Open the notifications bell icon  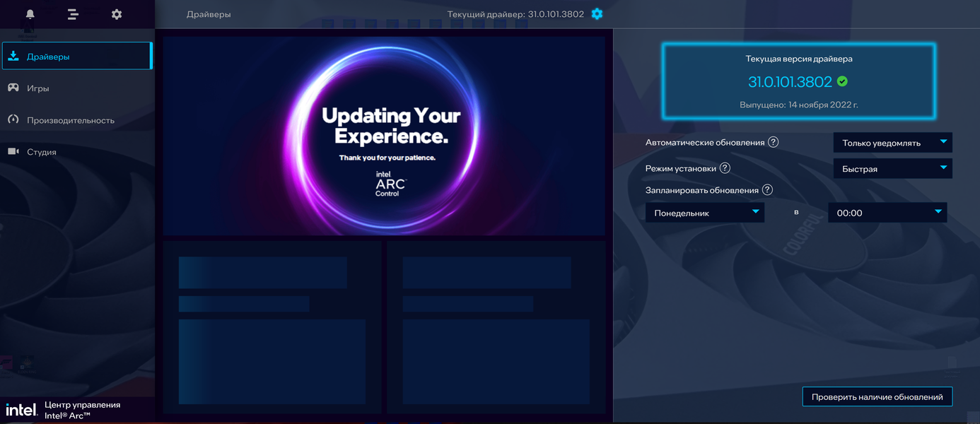click(x=30, y=14)
